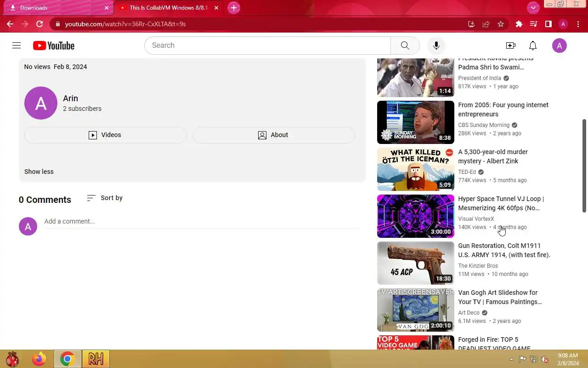Open the YouTube guide hamburger menu
The width and height of the screenshot is (588, 368).
pos(17,46)
